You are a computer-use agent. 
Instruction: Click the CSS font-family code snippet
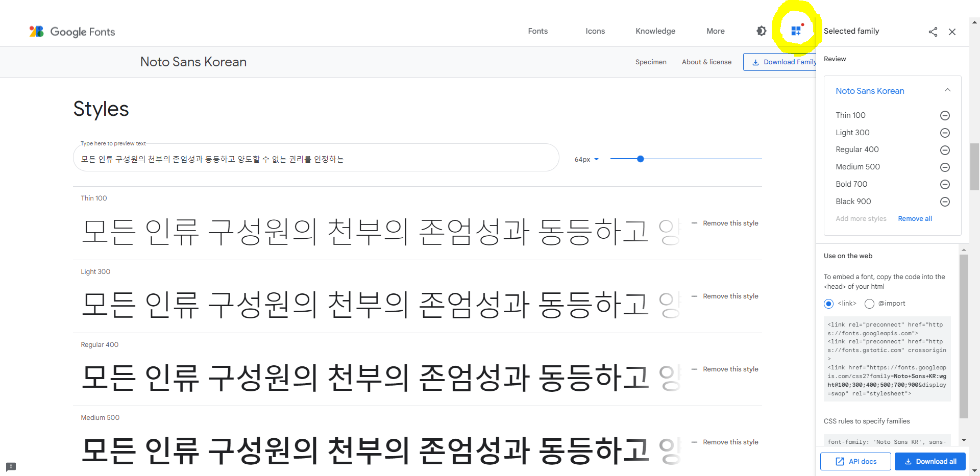click(x=887, y=441)
